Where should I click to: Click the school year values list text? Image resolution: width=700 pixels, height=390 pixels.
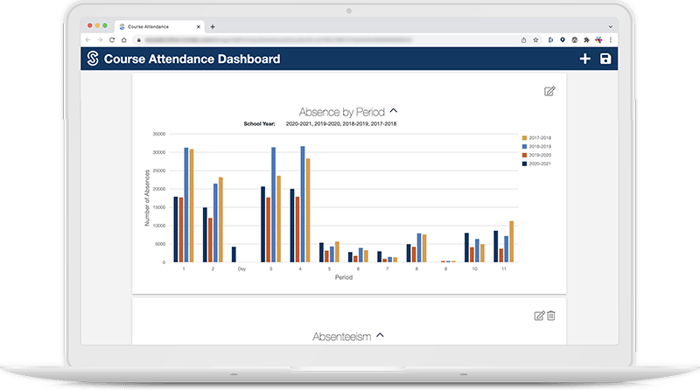click(x=341, y=124)
